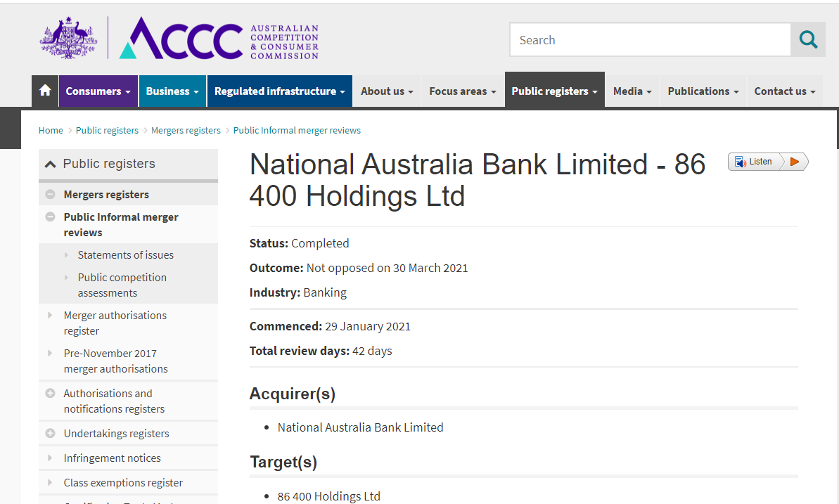
Task: Collapse the Mergers registers minus icon
Action: click(x=50, y=195)
